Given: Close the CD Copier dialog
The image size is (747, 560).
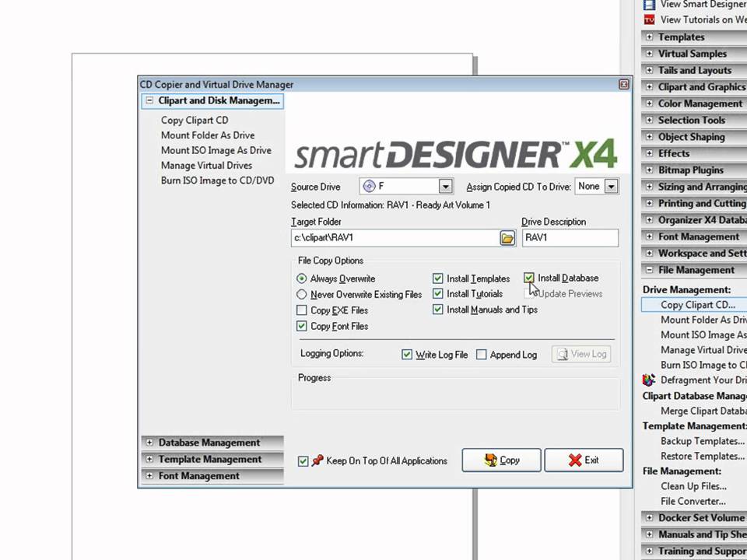Looking at the screenshot, I should pyautogui.click(x=623, y=84).
